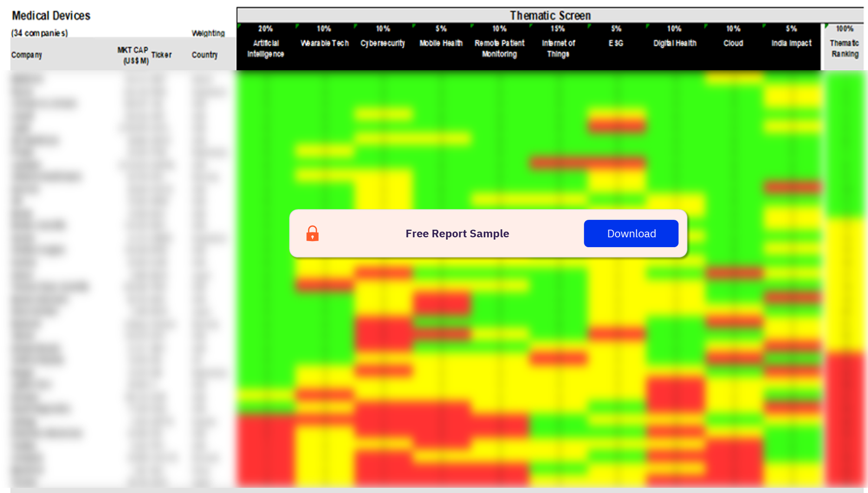The width and height of the screenshot is (868, 493).
Task: Select the Digital Health column header
Action: (675, 43)
